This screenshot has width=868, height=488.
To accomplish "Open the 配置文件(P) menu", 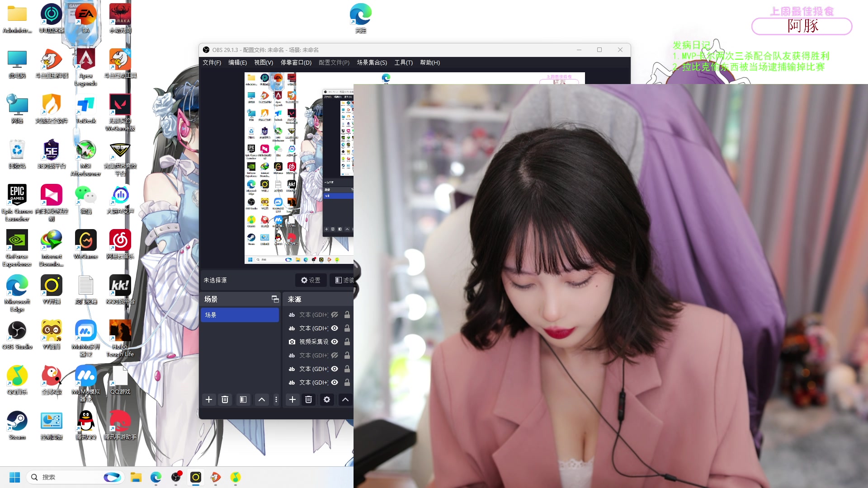I will pos(334,62).
